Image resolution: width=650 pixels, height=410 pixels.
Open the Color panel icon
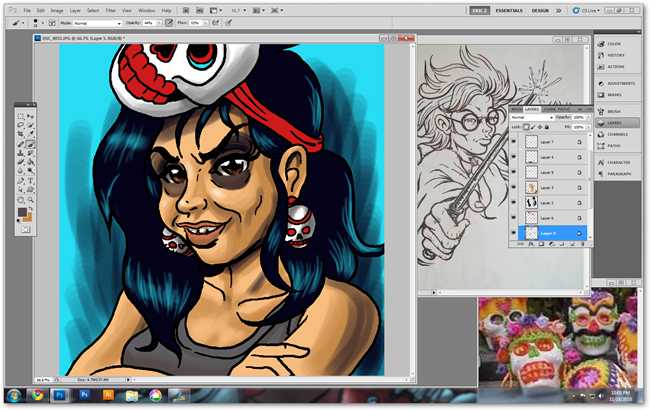[601, 44]
